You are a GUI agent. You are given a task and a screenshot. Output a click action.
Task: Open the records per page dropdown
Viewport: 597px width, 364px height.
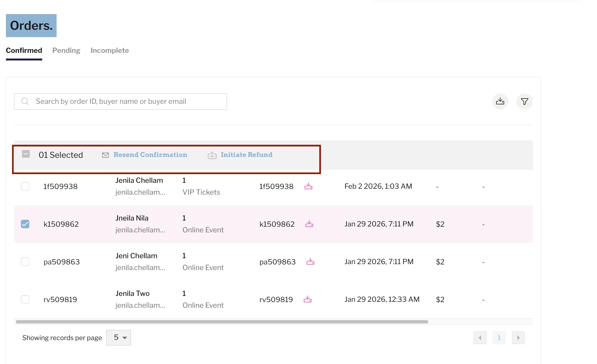[119, 338]
